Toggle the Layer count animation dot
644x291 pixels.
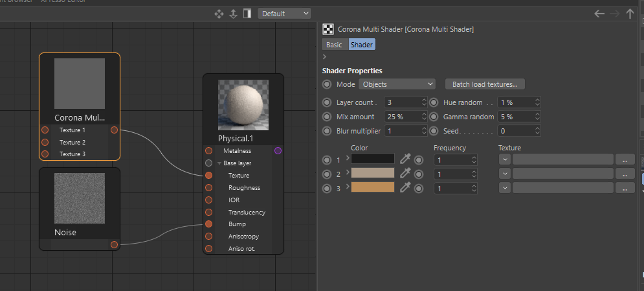point(327,102)
